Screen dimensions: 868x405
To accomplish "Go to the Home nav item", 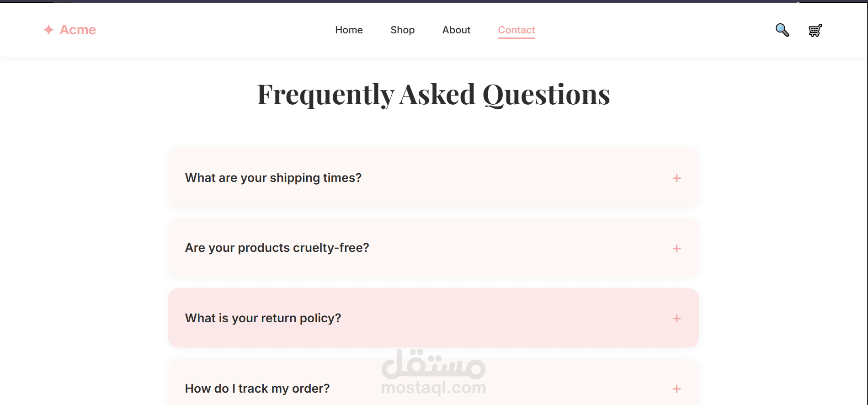I will [349, 30].
